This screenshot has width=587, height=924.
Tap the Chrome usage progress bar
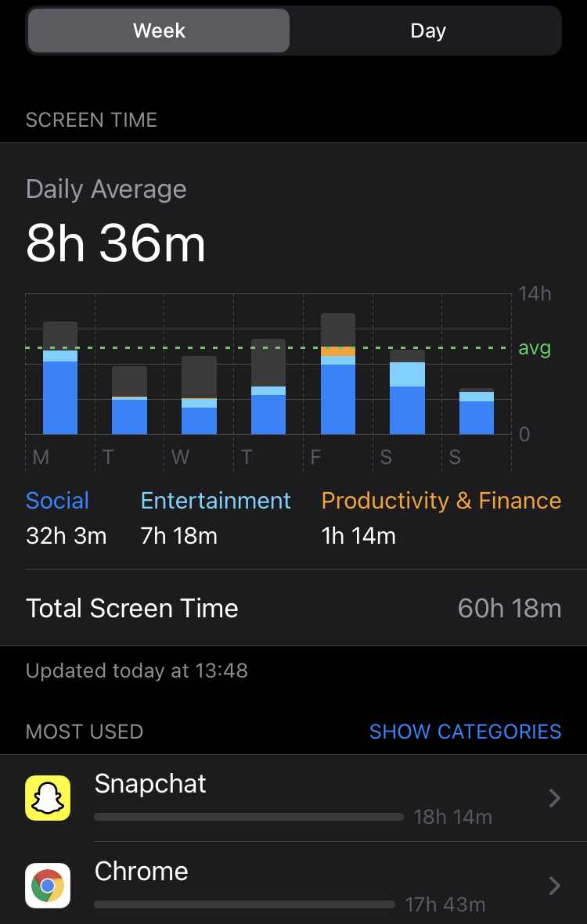(244, 904)
